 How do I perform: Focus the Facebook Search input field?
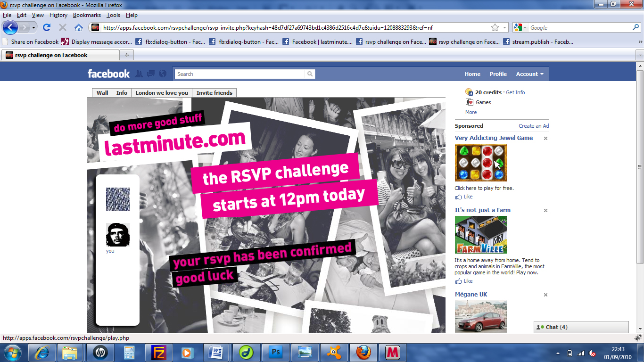pyautogui.click(x=240, y=74)
